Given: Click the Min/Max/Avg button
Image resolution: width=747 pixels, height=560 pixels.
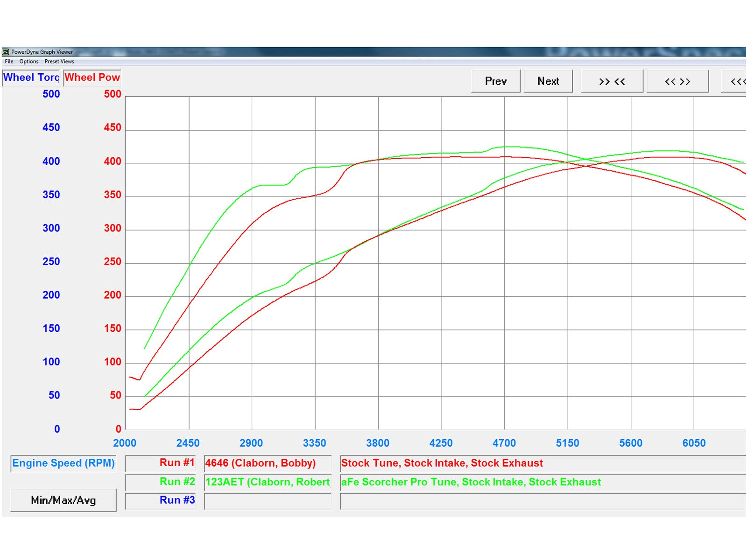Looking at the screenshot, I should click(x=63, y=500).
